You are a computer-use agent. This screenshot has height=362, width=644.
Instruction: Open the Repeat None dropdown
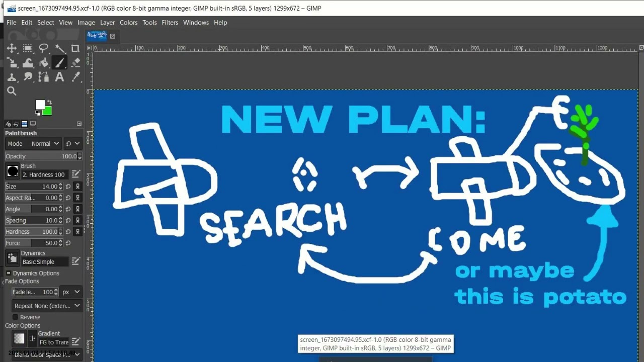tap(47, 306)
